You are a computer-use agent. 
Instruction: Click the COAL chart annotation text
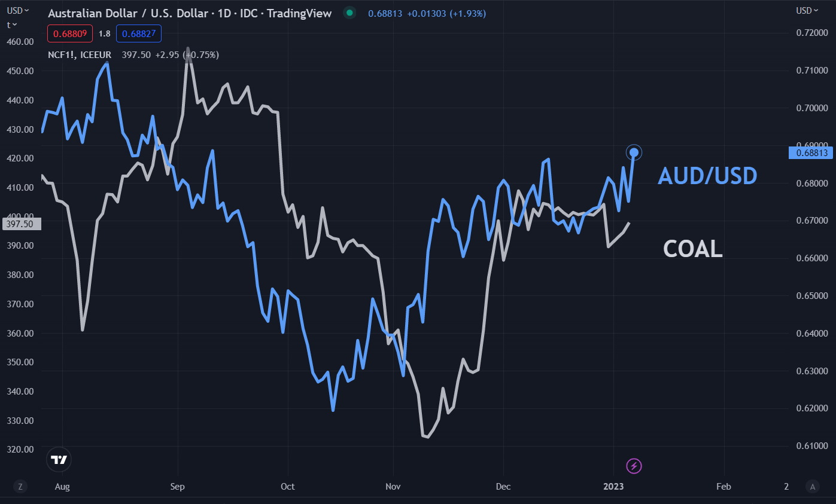click(x=693, y=249)
